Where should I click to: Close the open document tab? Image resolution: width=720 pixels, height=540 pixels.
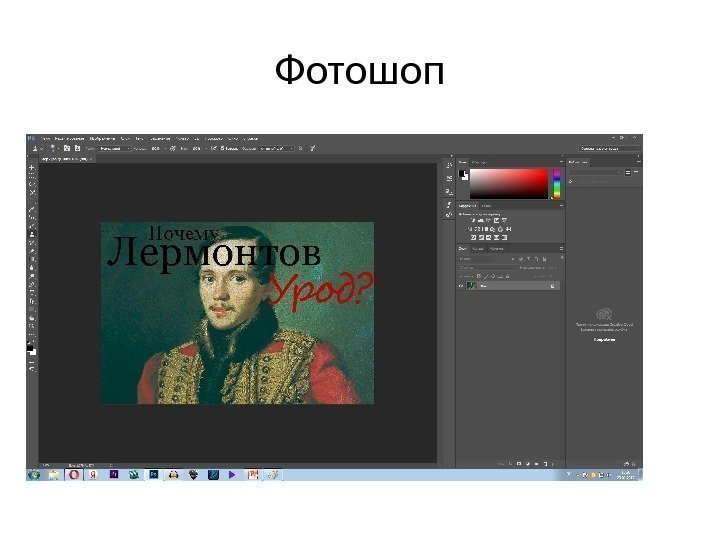[x=91, y=159]
